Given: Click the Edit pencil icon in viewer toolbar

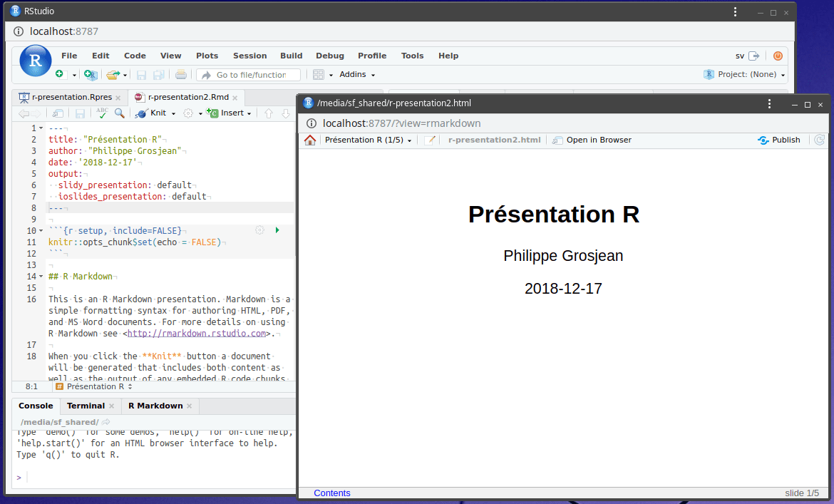Looking at the screenshot, I should (430, 140).
